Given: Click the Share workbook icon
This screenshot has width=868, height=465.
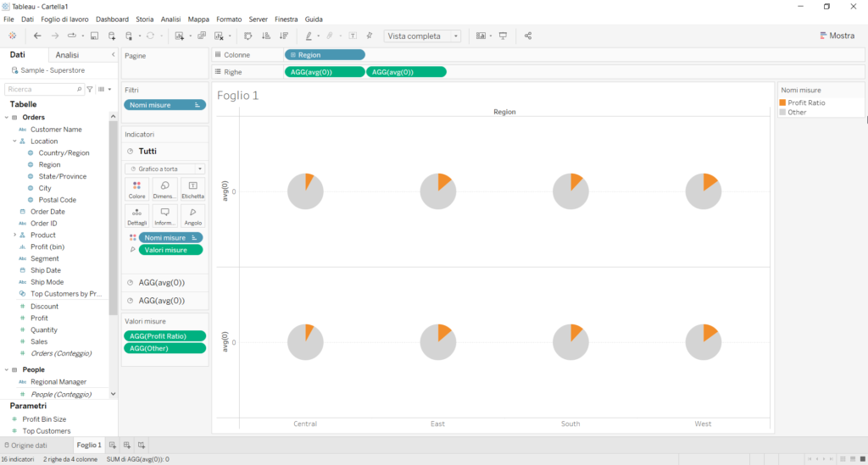Looking at the screenshot, I should pyautogui.click(x=528, y=36).
